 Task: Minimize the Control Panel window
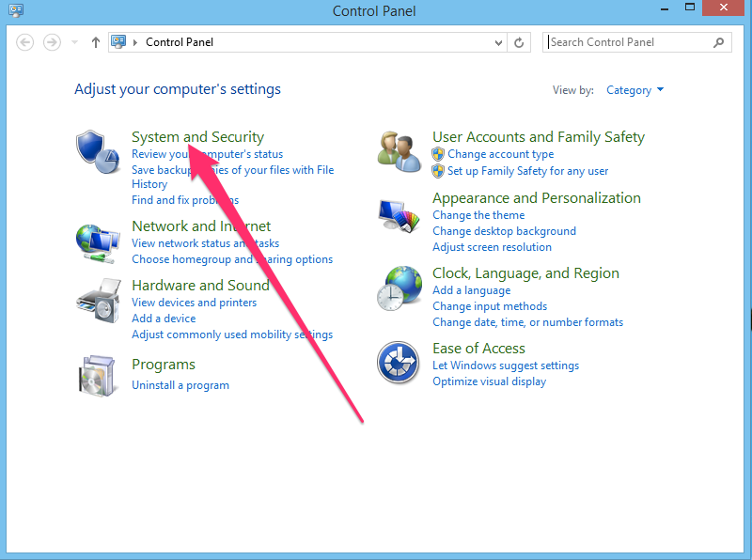pos(665,8)
